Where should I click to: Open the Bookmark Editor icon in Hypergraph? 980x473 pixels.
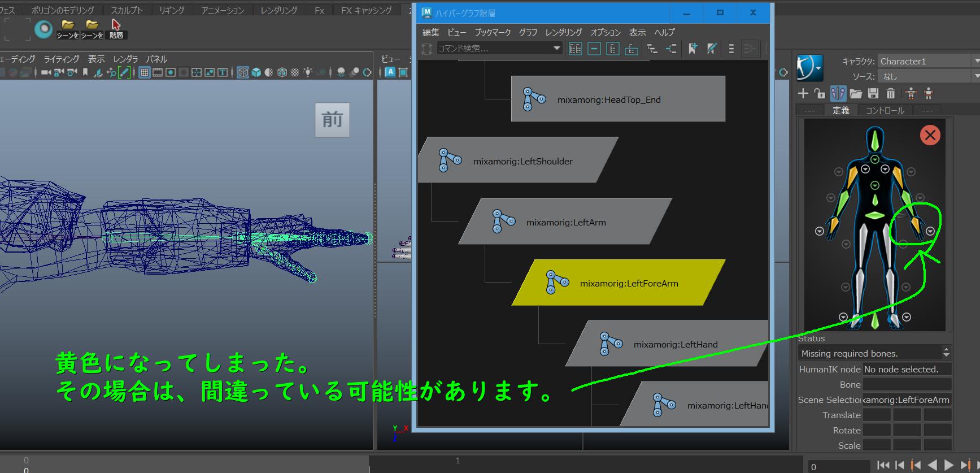(x=712, y=49)
